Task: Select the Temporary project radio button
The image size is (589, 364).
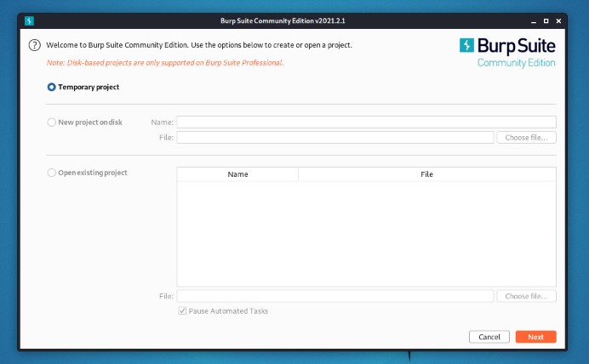Action: click(51, 87)
